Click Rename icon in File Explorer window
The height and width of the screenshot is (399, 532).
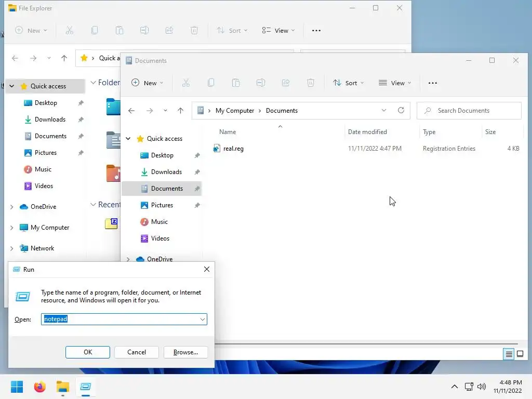coord(144,31)
